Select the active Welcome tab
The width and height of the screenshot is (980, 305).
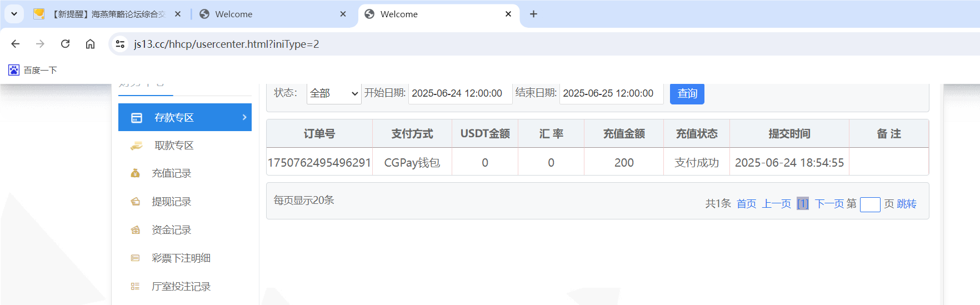click(x=439, y=14)
